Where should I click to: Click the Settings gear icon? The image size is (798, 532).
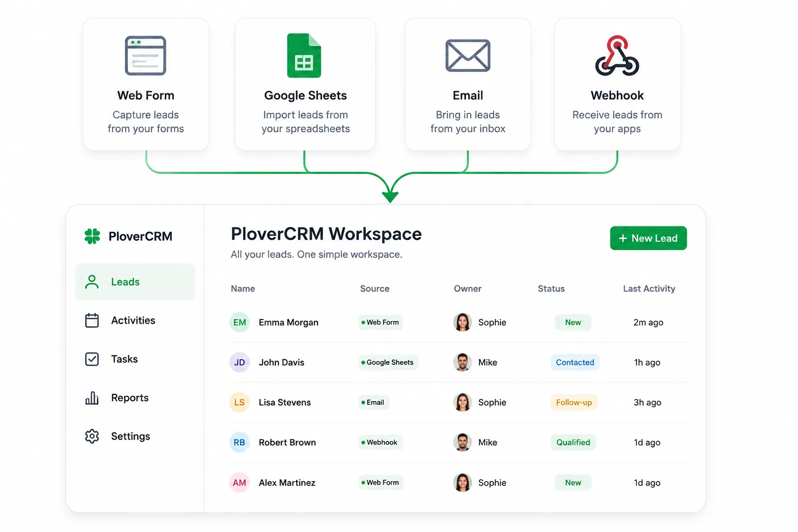[92, 436]
